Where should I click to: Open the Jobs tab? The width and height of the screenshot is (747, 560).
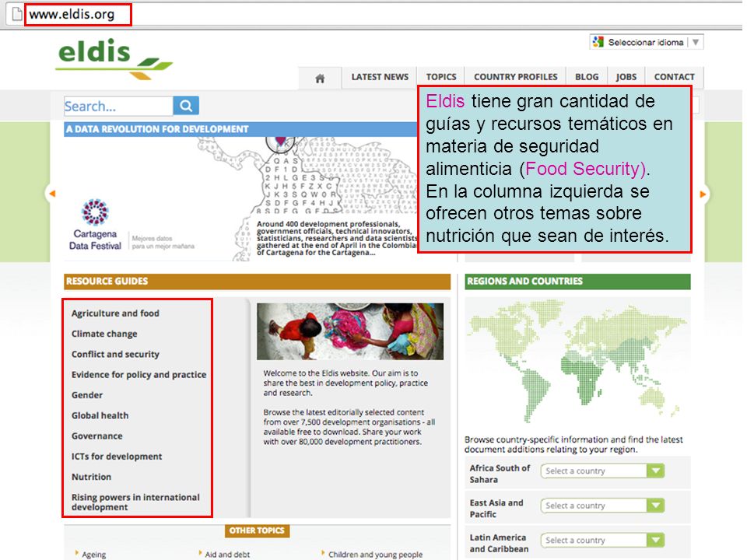pos(626,77)
